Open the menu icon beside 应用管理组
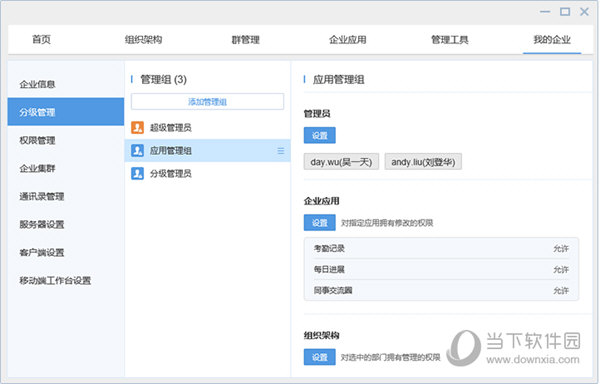Image resolution: width=600 pixels, height=384 pixels. (280, 151)
